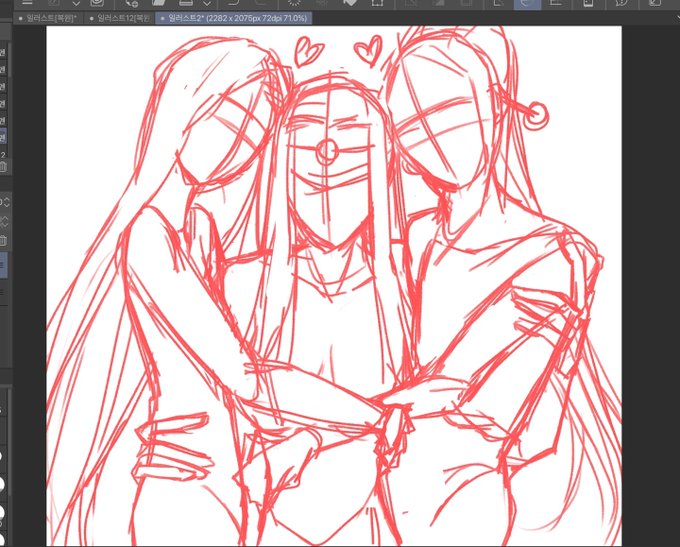The height and width of the screenshot is (547, 680).
Task: Click the icon at the top-right corner of the command bar
Action: coord(655,3)
